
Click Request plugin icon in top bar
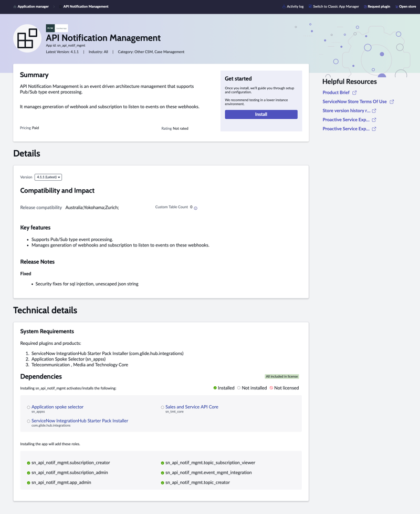point(365,7)
